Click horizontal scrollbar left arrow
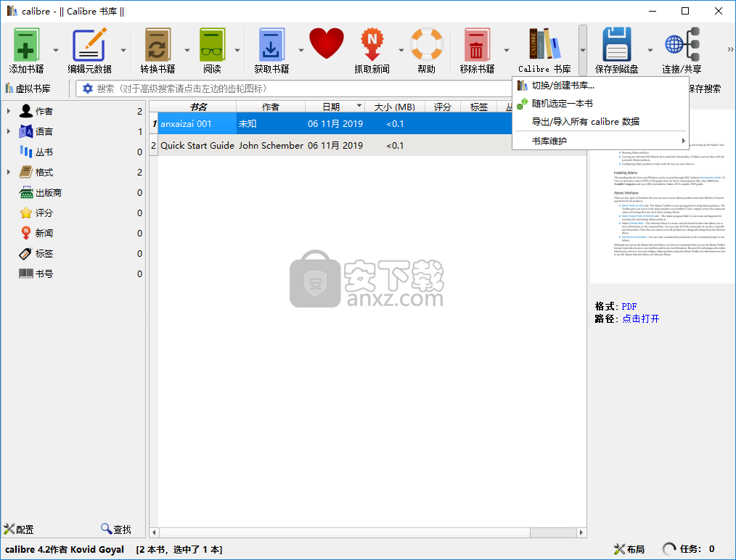Viewport: 736px width, 560px height. pyautogui.click(x=154, y=532)
